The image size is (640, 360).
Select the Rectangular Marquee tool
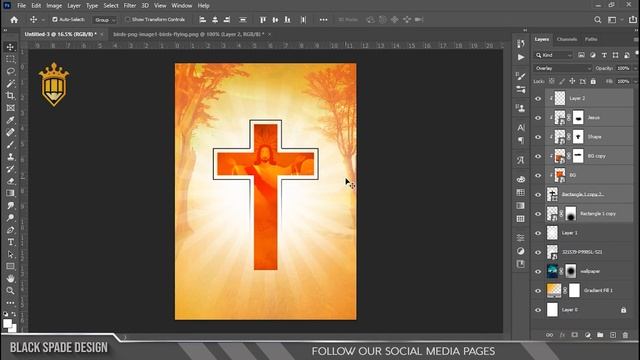(x=11, y=59)
